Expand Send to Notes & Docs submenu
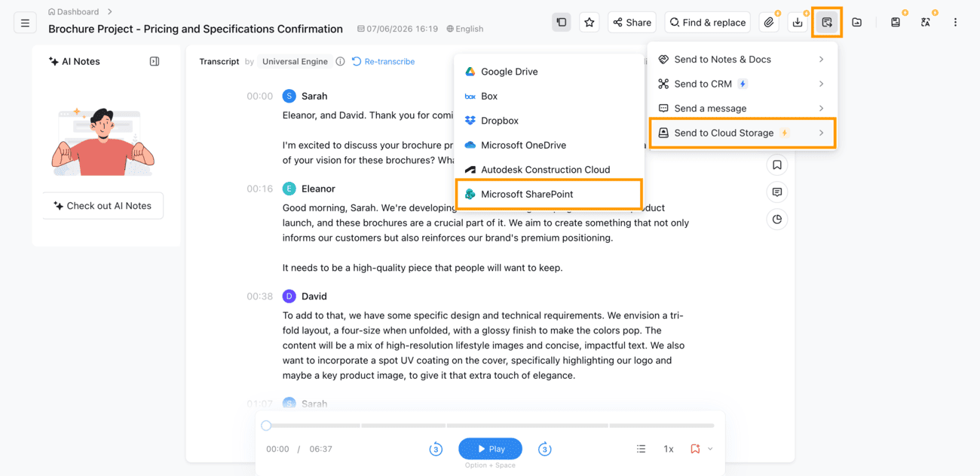Image resolution: width=980 pixels, height=476 pixels. [742, 60]
